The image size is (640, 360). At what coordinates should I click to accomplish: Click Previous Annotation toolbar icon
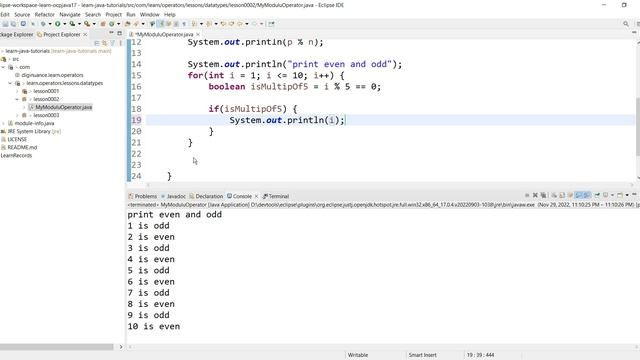tap(209, 24)
